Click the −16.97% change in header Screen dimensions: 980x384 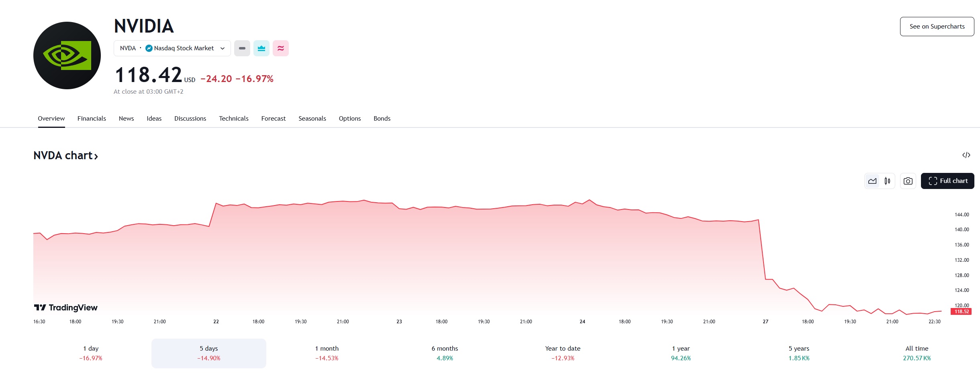click(x=255, y=79)
